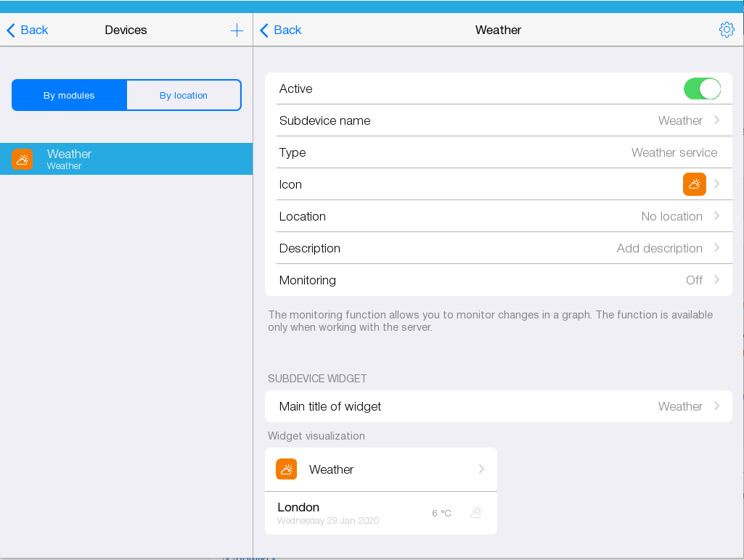Open settings gear in Weather header

tap(726, 30)
